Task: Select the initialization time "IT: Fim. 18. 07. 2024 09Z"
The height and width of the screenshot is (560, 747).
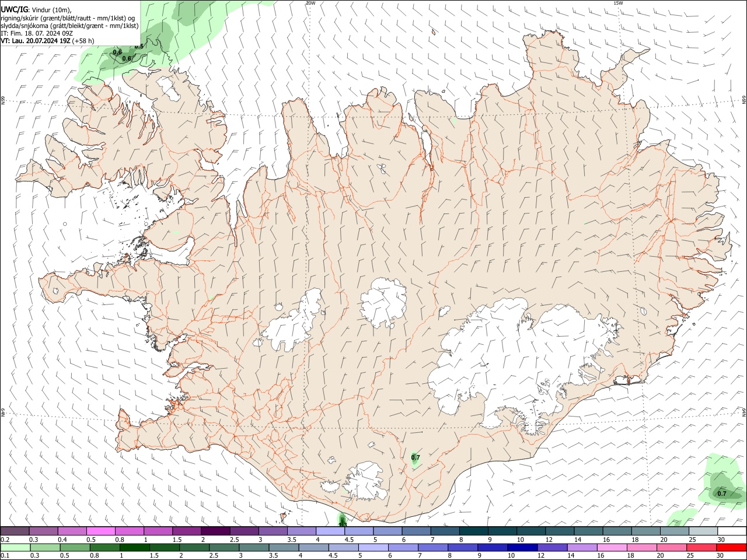Action: (37, 33)
